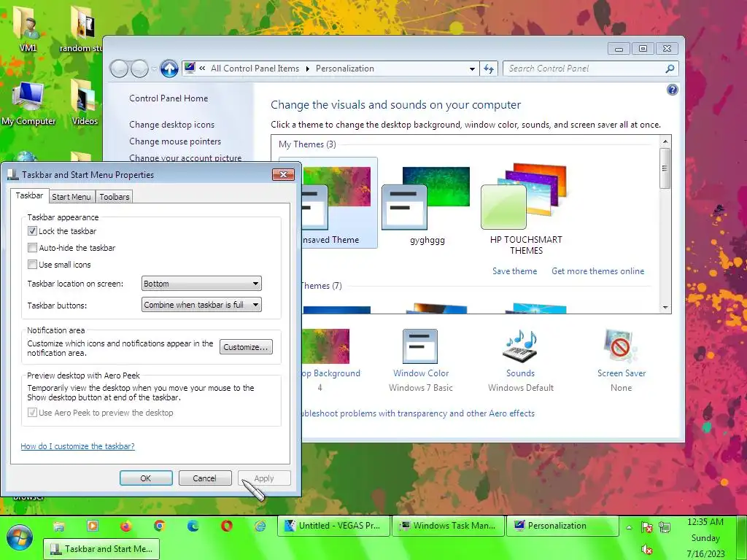Viewport: 747px width, 560px height.
Task: Click the muted volume tray icon
Action: point(647,550)
